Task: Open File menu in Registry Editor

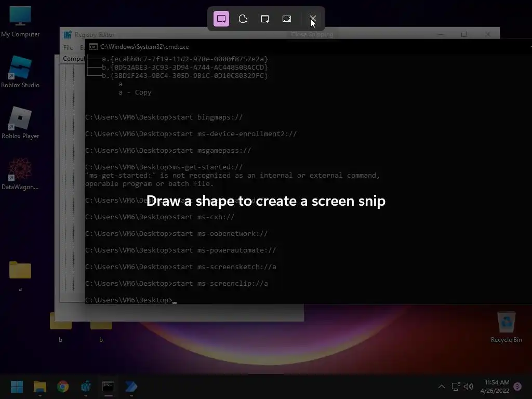Action: [x=68, y=47]
